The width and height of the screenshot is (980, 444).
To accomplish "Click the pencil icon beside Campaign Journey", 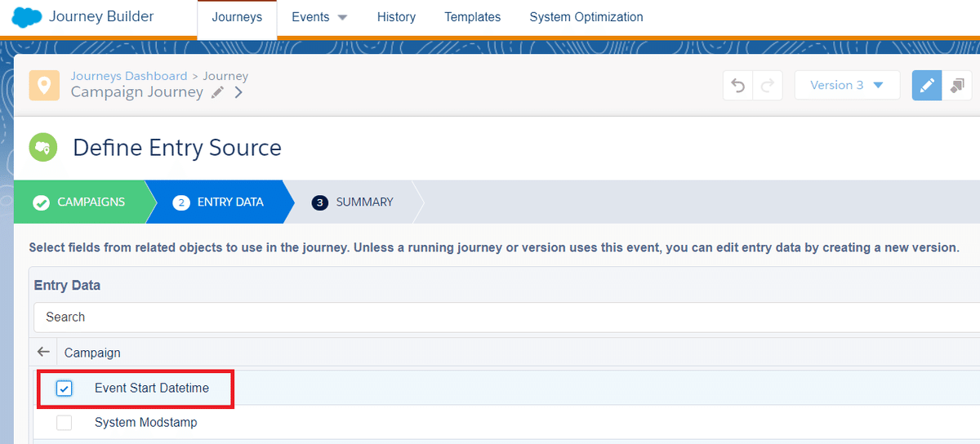I will pos(217,93).
